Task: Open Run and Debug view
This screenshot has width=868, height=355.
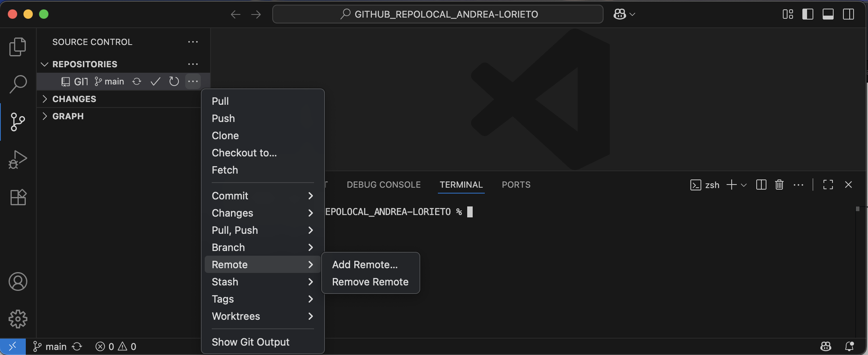Action: click(18, 160)
